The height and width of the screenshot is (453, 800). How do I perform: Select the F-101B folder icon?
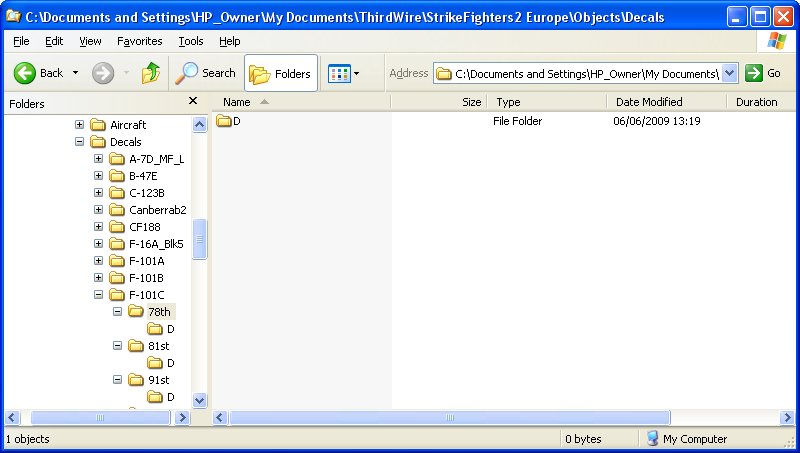click(117, 278)
